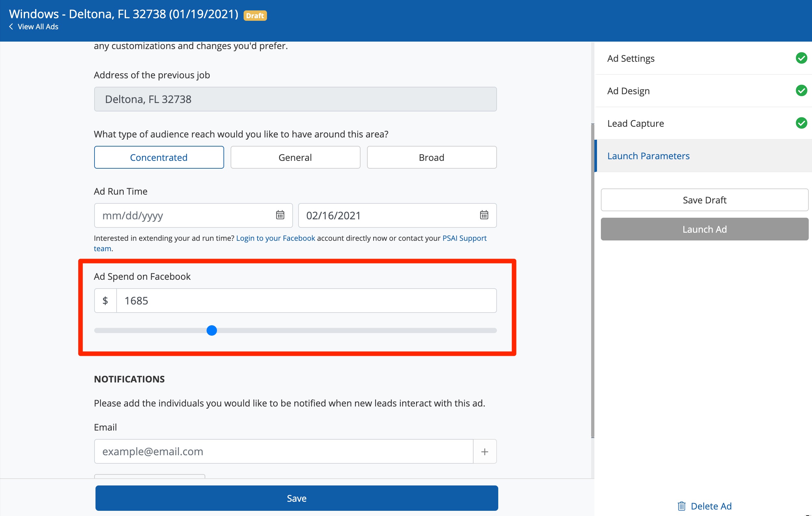Open the start date calendar picker icon

click(280, 215)
